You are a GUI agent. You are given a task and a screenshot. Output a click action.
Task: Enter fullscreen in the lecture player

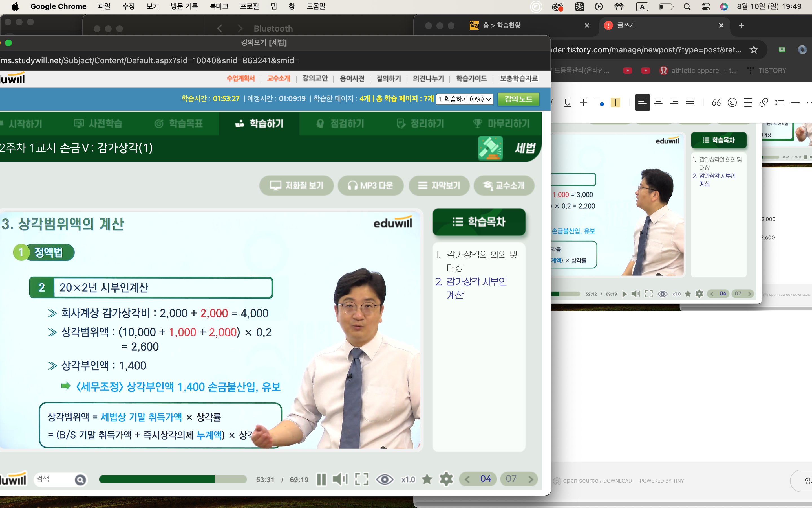click(x=362, y=479)
